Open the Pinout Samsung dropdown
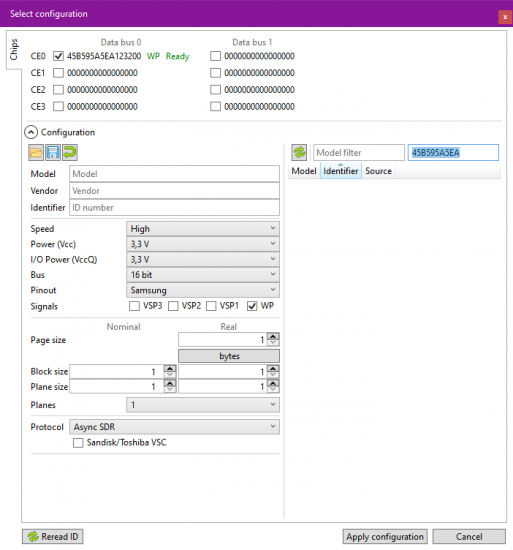 pyautogui.click(x=203, y=290)
